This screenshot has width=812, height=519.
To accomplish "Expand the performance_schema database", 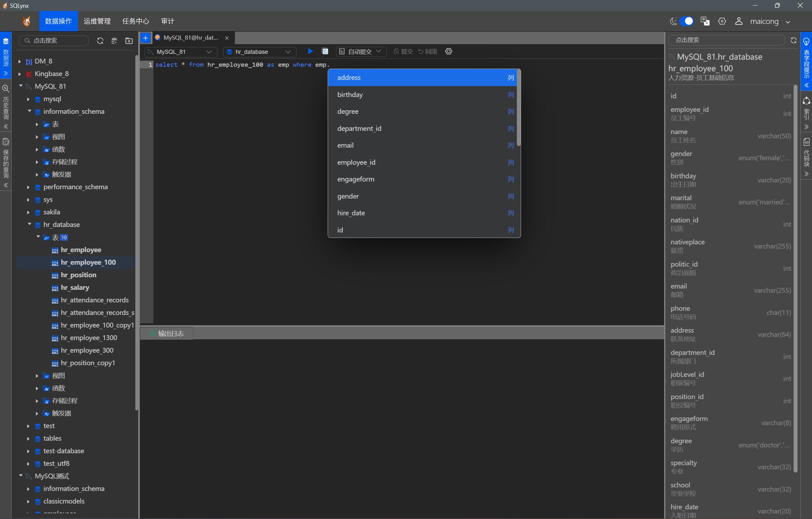I will pyautogui.click(x=28, y=187).
